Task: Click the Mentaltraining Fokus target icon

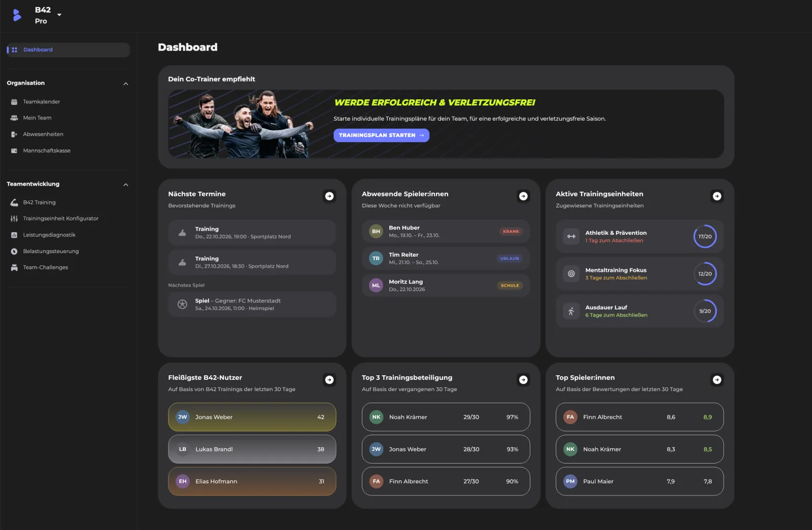Action: (x=571, y=274)
